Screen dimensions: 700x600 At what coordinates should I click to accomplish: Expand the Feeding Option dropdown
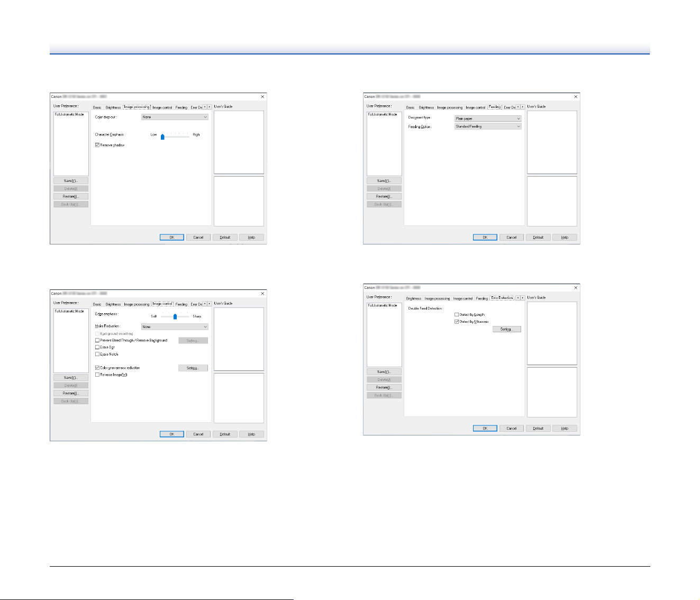488,126
